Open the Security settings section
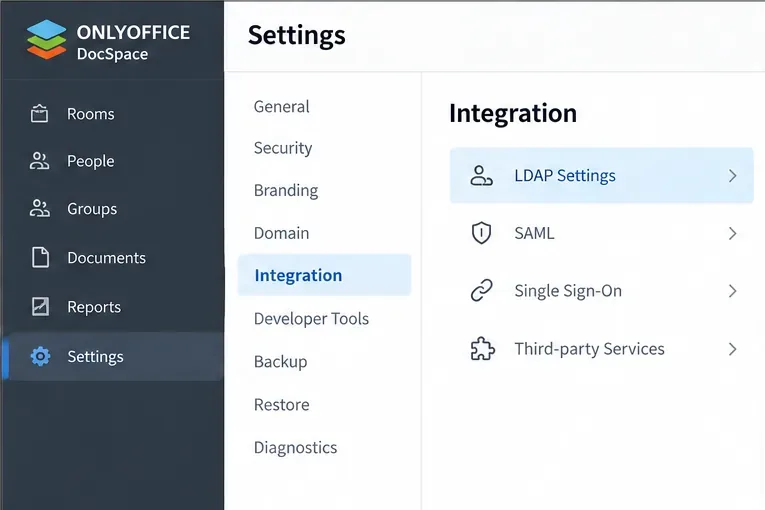The width and height of the screenshot is (765, 510). tap(283, 148)
